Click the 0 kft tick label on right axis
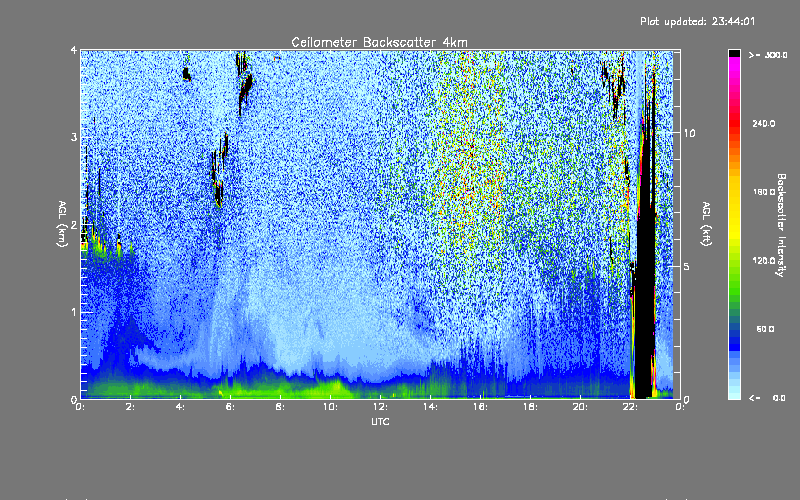Viewport: 800px width, 500px height. tap(686, 399)
